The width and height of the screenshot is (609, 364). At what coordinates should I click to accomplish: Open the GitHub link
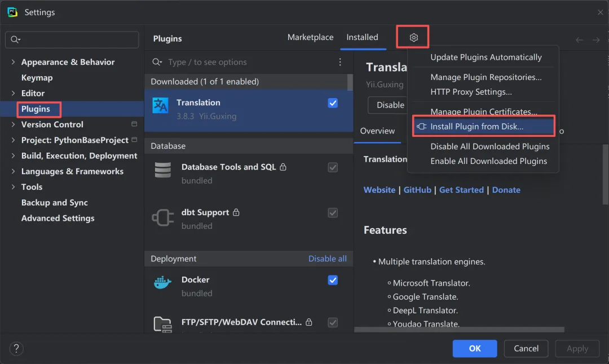click(417, 190)
